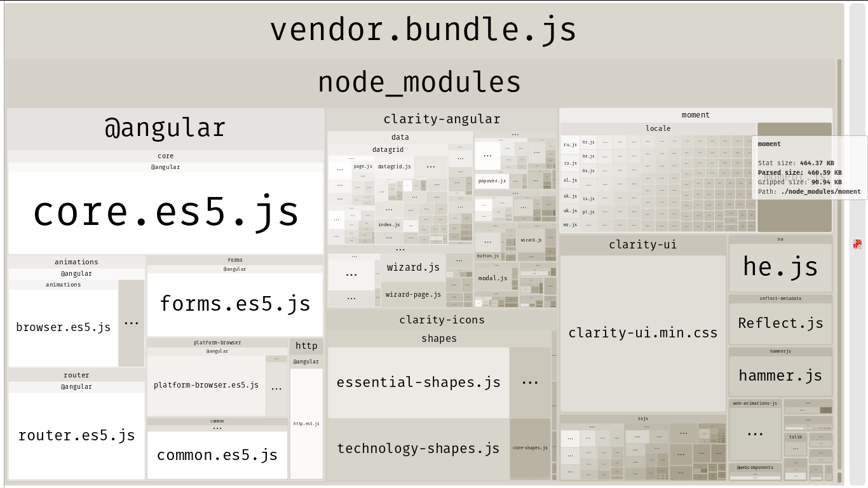Select the data folder header in clarity-angular
The height and width of the screenshot is (488, 868).
[x=400, y=137]
